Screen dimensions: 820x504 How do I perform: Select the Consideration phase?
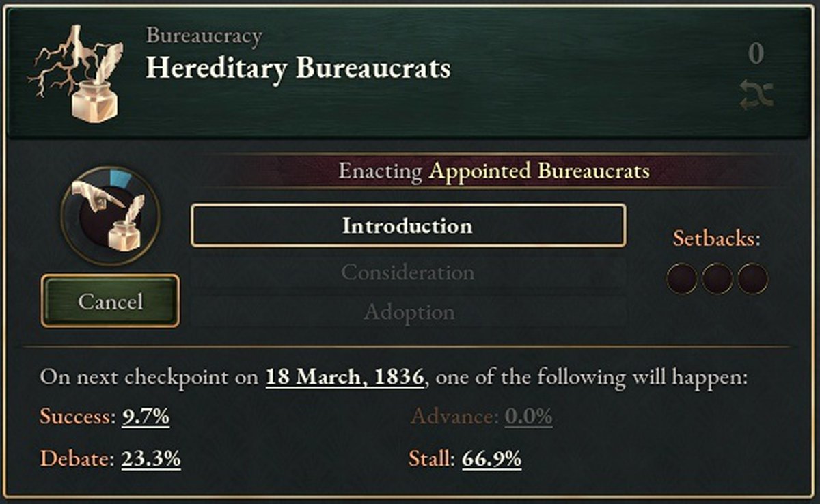click(408, 272)
